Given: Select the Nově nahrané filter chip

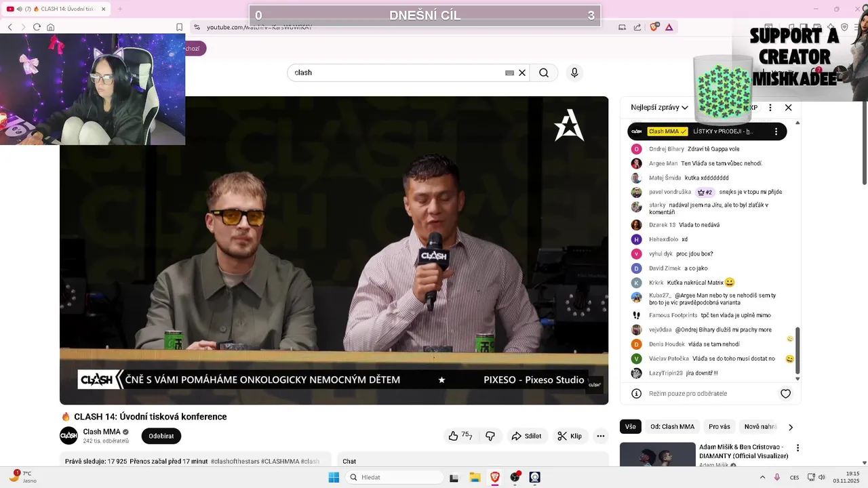Looking at the screenshot, I should point(761,426).
